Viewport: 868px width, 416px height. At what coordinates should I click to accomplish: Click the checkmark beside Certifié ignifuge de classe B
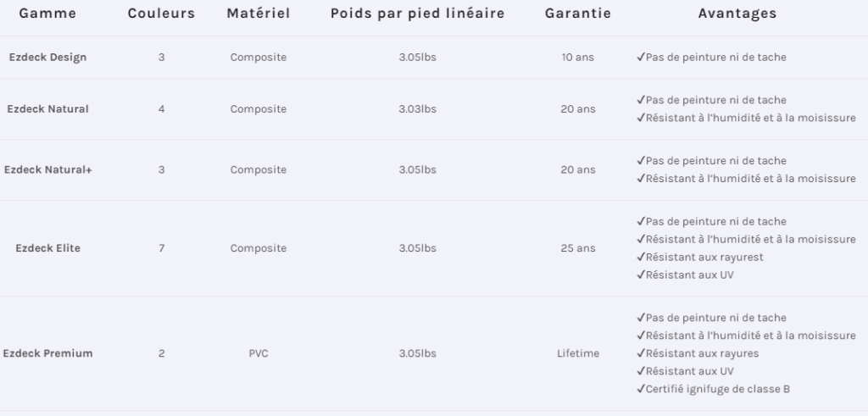point(641,390)
